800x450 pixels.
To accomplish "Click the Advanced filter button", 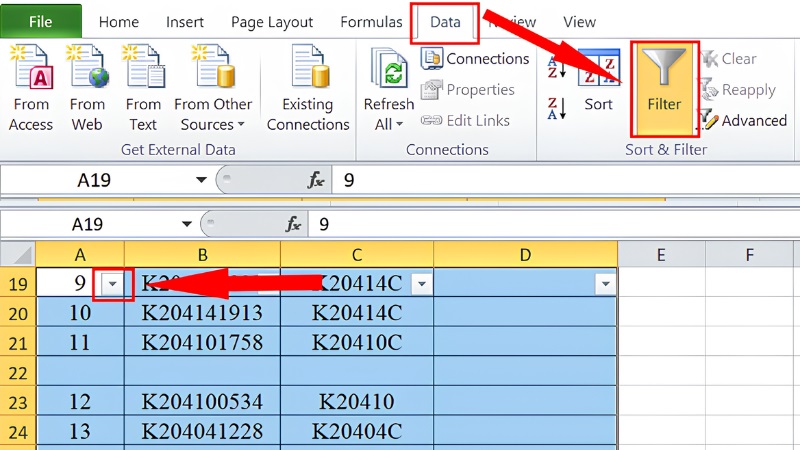I will [x=744, y=120].
